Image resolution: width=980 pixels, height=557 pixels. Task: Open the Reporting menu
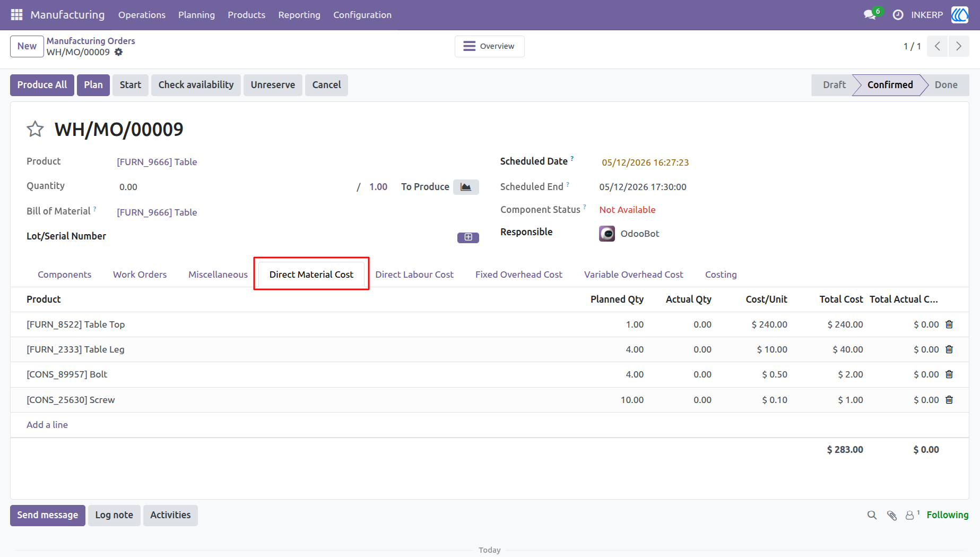pos(299,15)
